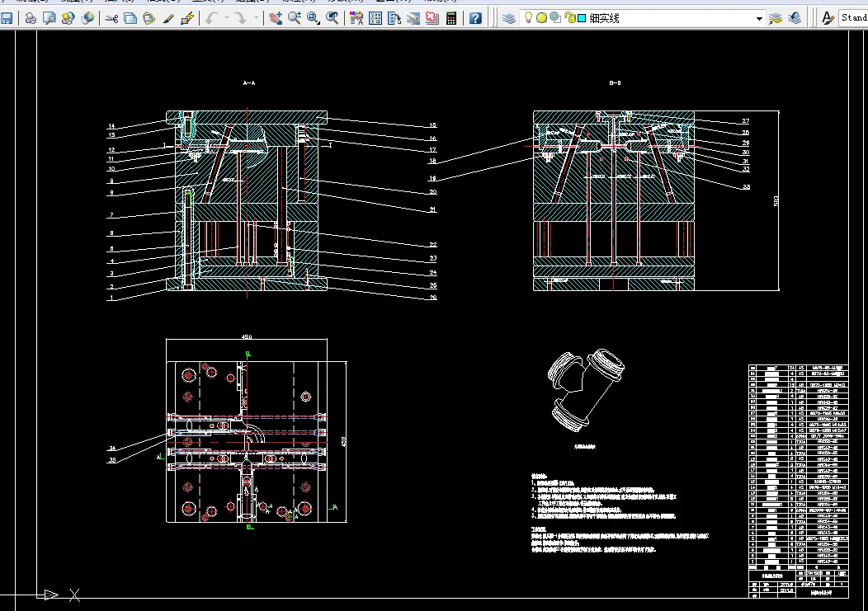Click the horizontal 450 dimension above the plan view
Viewport: 868px width, 611px height.
pyautogui.click(x=247, y=336)
